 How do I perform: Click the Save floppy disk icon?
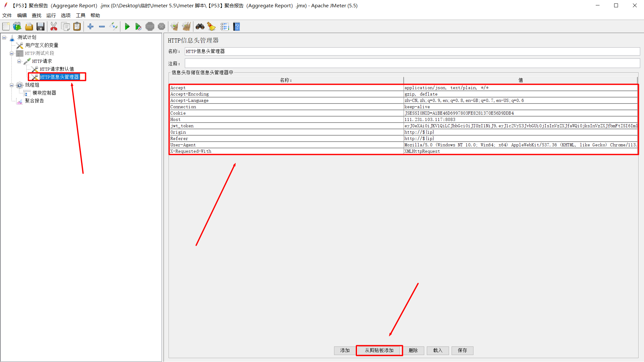40,27
